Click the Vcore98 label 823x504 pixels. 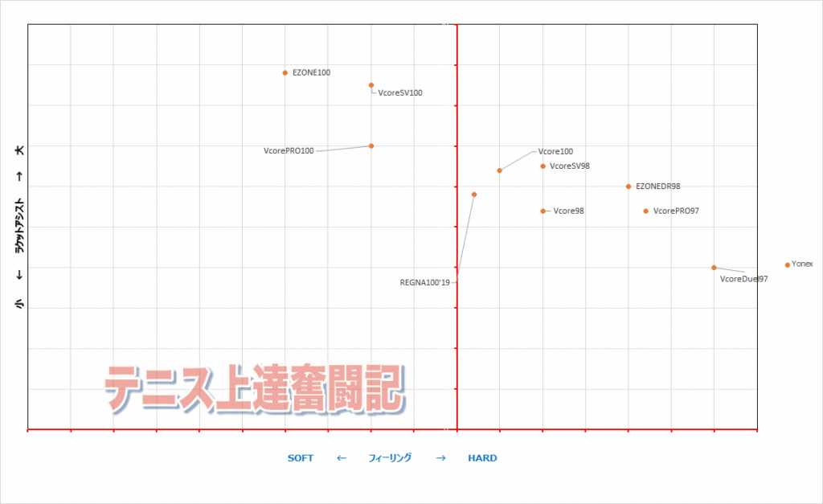click(x=568, y=211)
